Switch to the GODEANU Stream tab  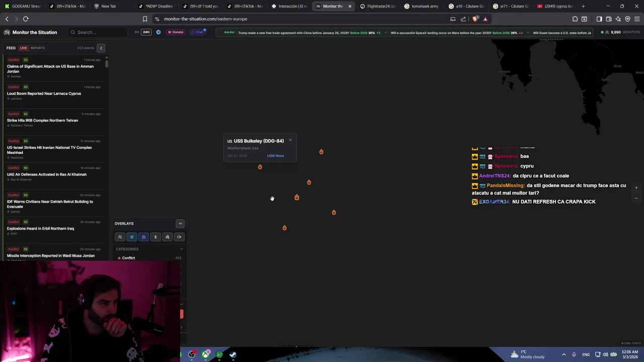(x=23, y=6)
